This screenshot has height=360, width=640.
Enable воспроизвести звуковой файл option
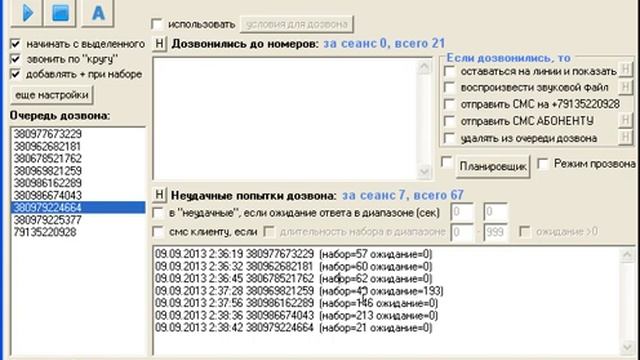point(449,87)
